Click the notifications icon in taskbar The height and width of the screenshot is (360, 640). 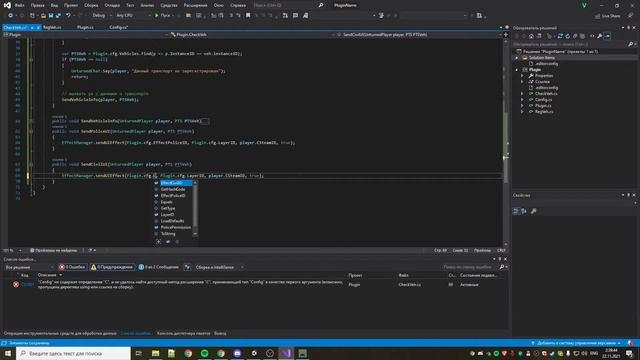(x=630, y=353)
